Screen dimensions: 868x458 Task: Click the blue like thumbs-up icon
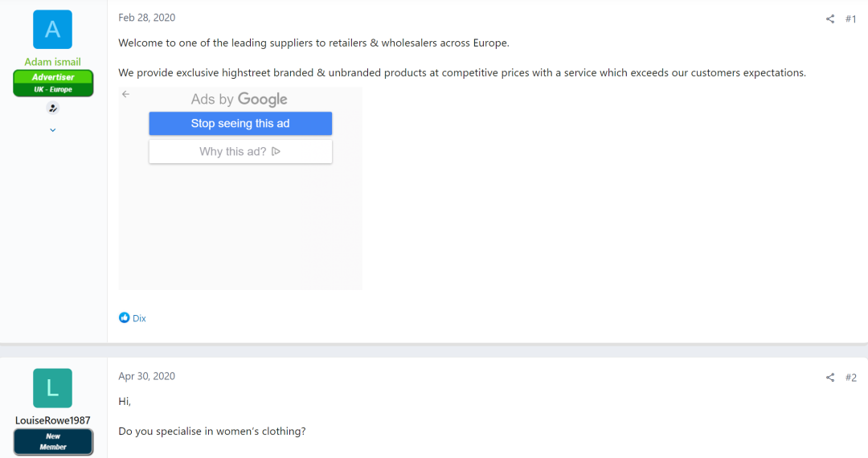click(124, 318)
